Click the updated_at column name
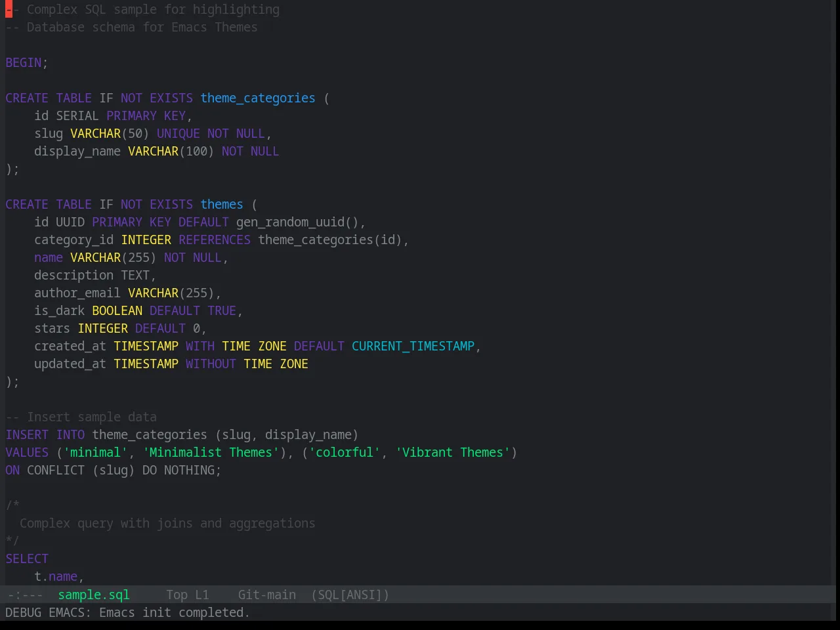This screenshot has width=840, height=630. (70, 364)
